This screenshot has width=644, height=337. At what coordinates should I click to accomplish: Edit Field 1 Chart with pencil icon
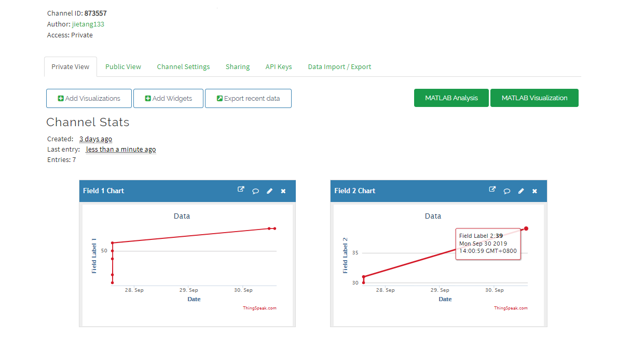pyautogui.click(x=269, y=191)
